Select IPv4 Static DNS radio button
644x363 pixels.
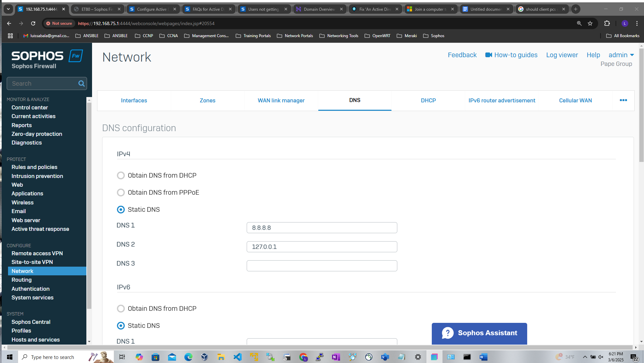pos(121,210)
